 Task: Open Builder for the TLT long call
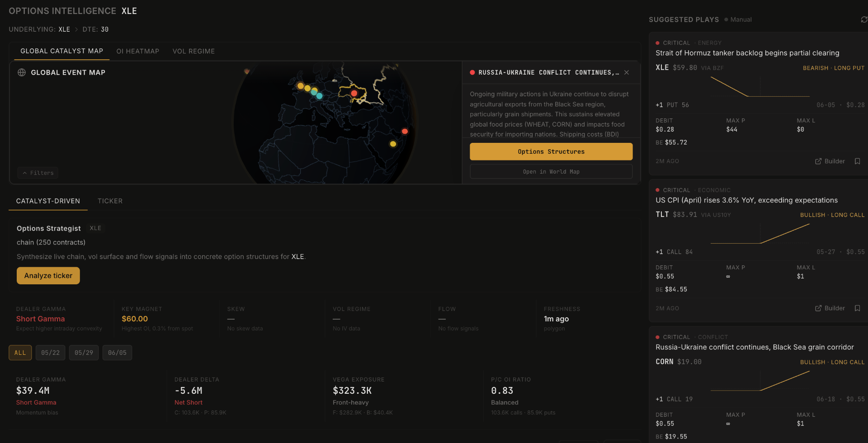click(x=830, y=308)
